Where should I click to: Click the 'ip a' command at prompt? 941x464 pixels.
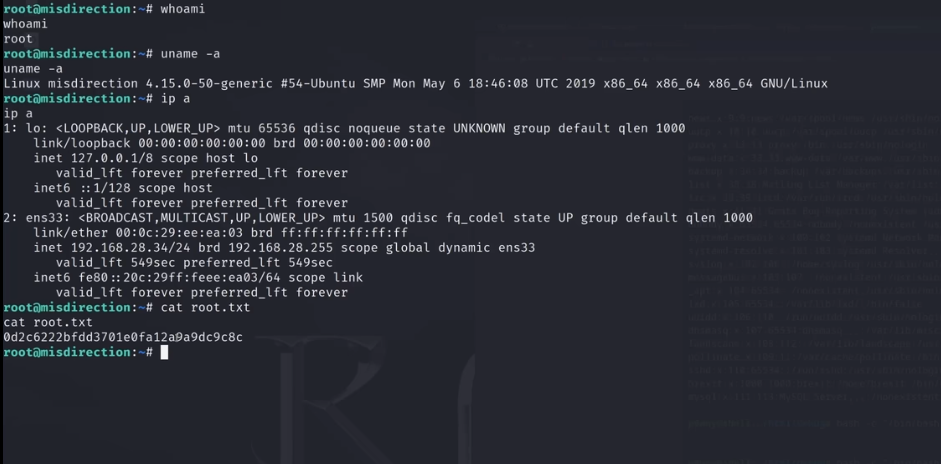175,98
